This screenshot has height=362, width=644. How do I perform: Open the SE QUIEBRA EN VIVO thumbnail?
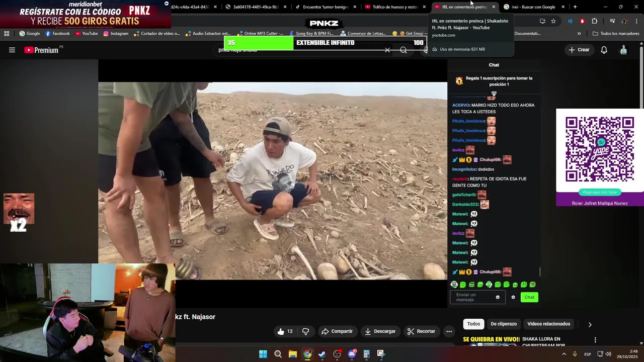coord(491,341)
